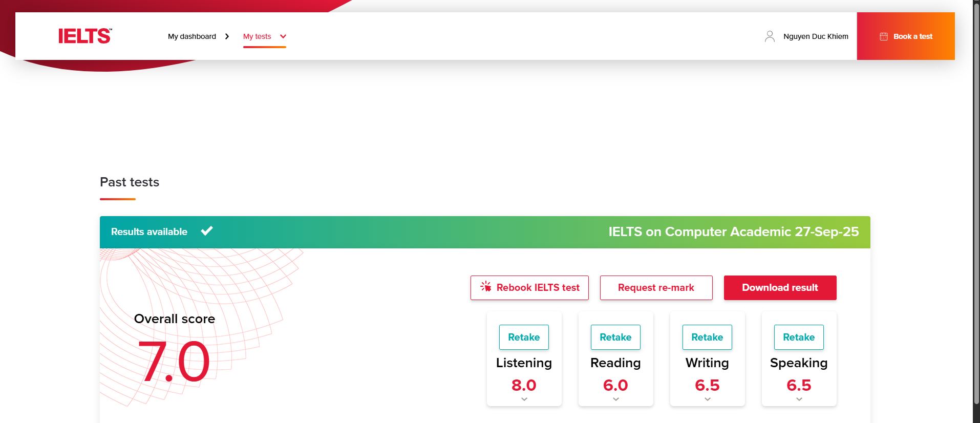The height and width of the screenshot is (423, 980).
Task: Click the Nguyen Duc Khiem account name
Action: click(x=816, y=36)
